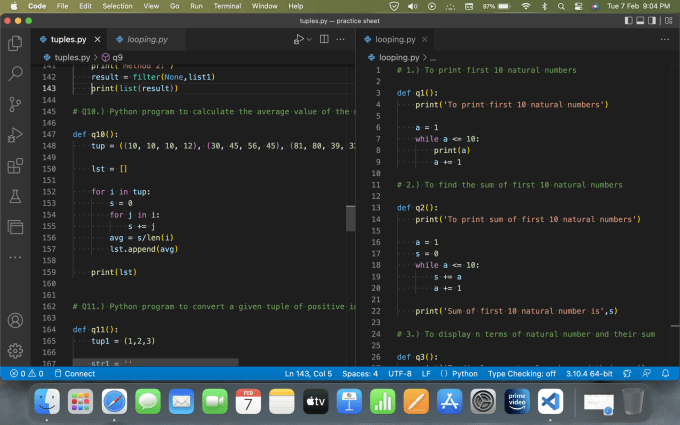Open the Search view in activity bar
Image resolution: width=680 pixels, height=425 pixels.
[15, 73]
